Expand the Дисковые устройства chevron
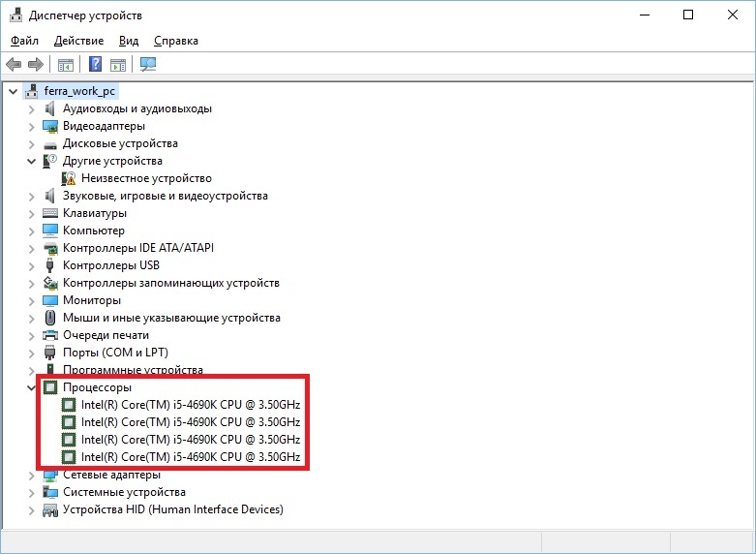Viewport: 756px width, 554px height. tap(31, 144)
